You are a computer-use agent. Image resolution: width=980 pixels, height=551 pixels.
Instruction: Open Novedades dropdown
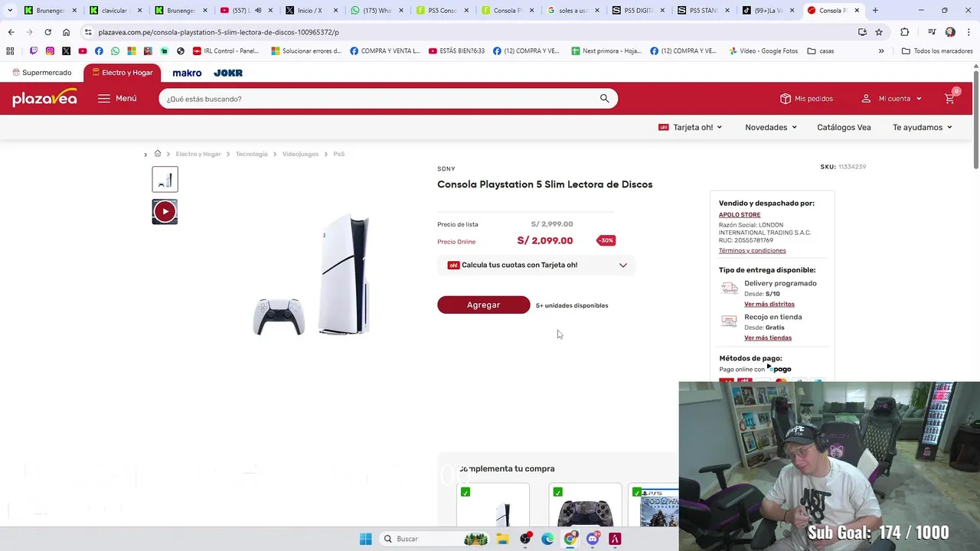(771, 127)
